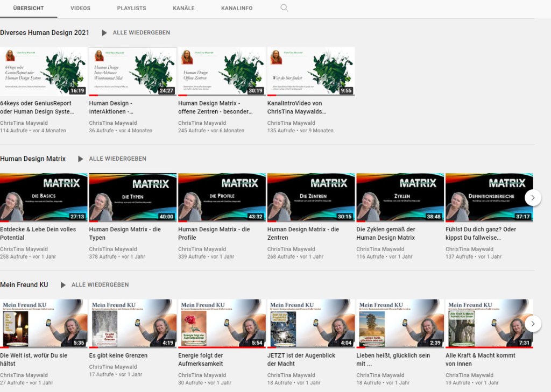Click ChrisTina Maywald under 'Alle Kraft & Macht'
This screenshot has height=392, width=551.
tap(469, 375)
